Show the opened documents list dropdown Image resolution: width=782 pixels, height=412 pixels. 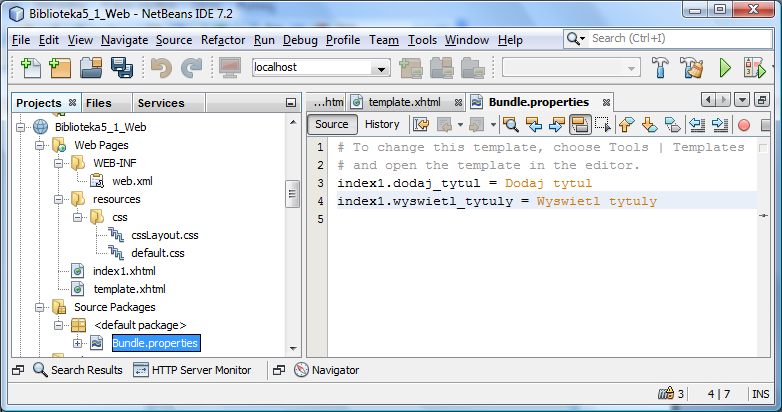[742, 100]
